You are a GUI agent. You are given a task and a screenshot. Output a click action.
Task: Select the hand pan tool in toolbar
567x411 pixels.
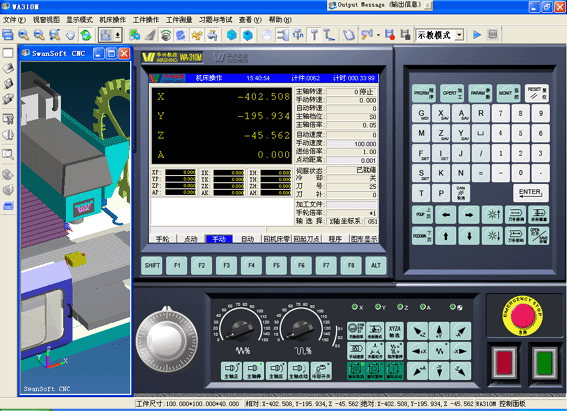pos(70,35)
